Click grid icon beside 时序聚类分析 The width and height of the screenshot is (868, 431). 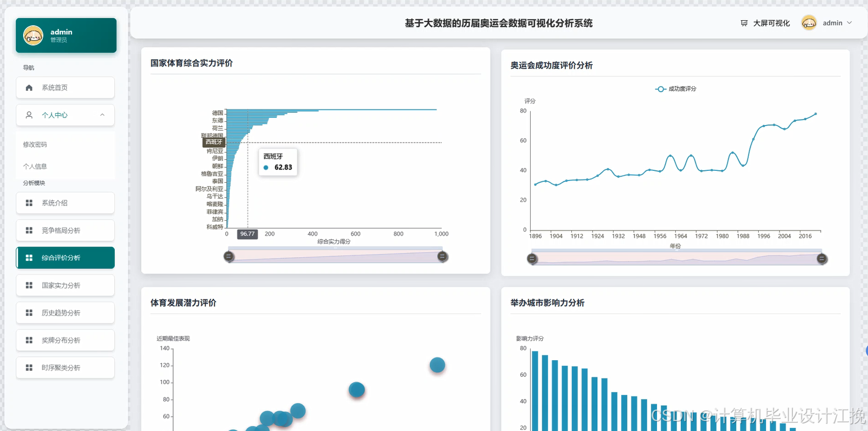(x=29, y=368)
